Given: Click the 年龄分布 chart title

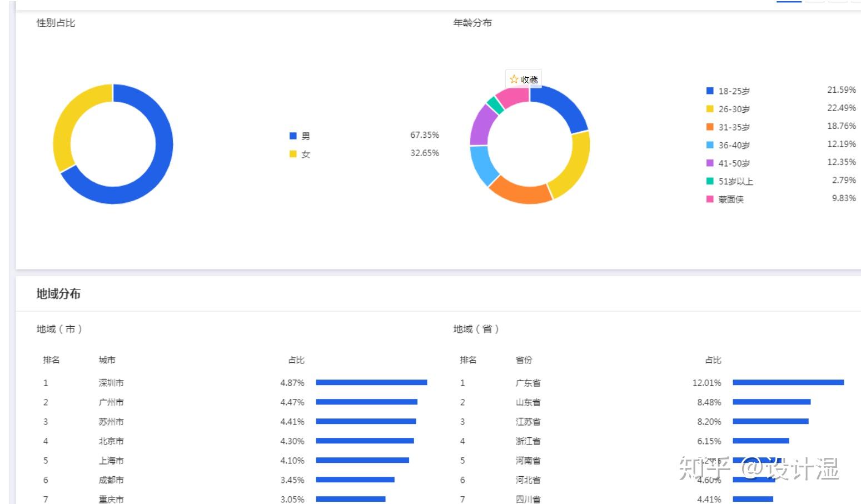Looking at the screenshot, I should tap(472, 23).
